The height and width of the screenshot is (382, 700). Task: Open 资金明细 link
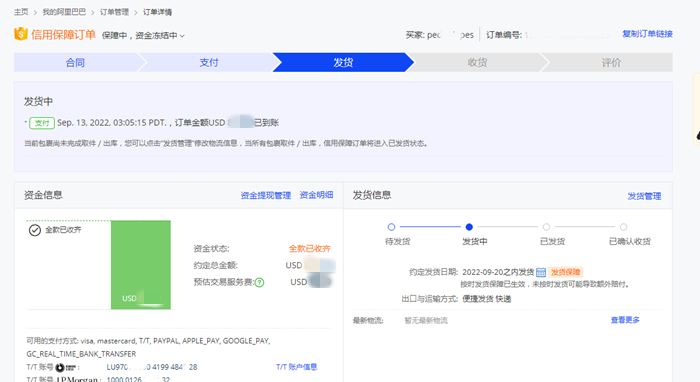(316, 195)
